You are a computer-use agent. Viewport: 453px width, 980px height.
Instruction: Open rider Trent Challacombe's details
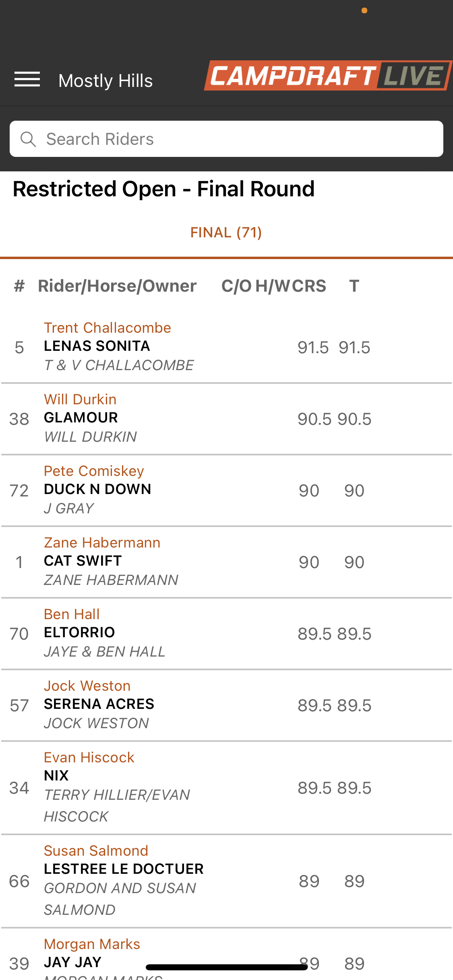tap(107, 328)
